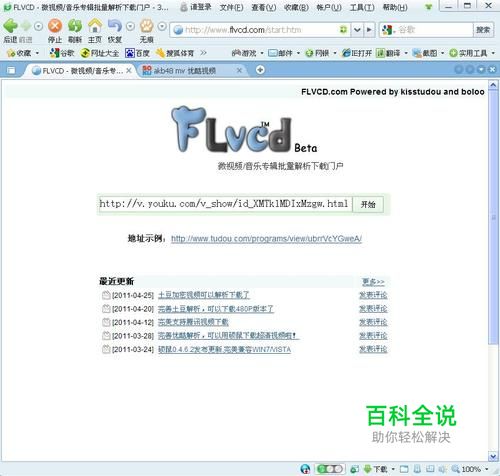Expand the address bar history dropdown
The height and width of the screenshot is (476, 500).
point(357,30)
